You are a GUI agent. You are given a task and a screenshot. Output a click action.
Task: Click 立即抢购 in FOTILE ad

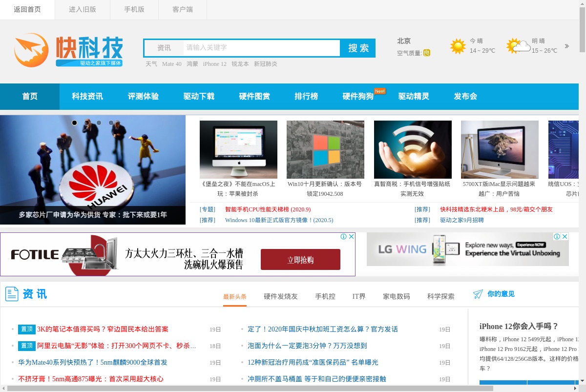(300, 260)
